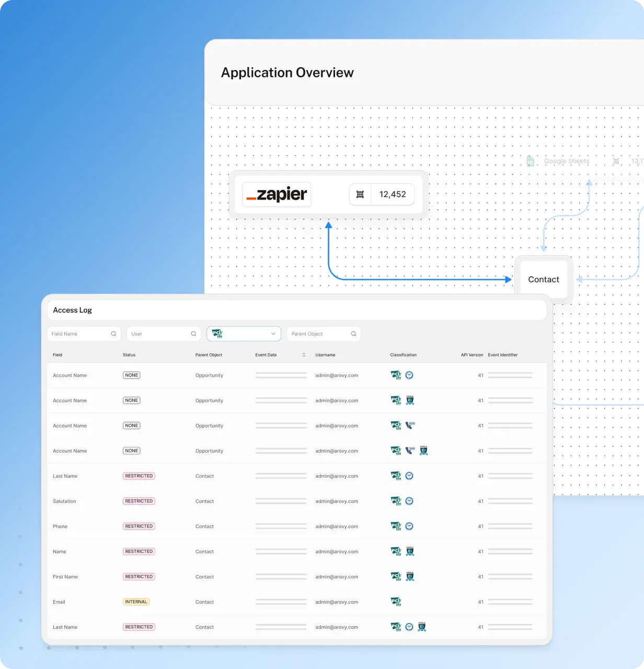Click the INTERNAL status badge in Email row
Viewport: 644px width, 669px height.
[x=136, y=602]
